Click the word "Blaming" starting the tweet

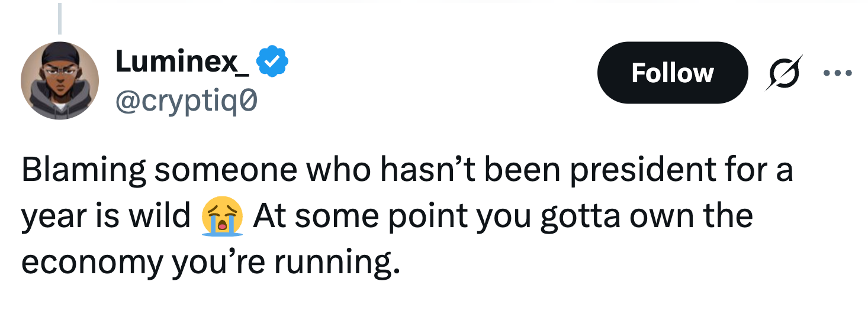84,170
